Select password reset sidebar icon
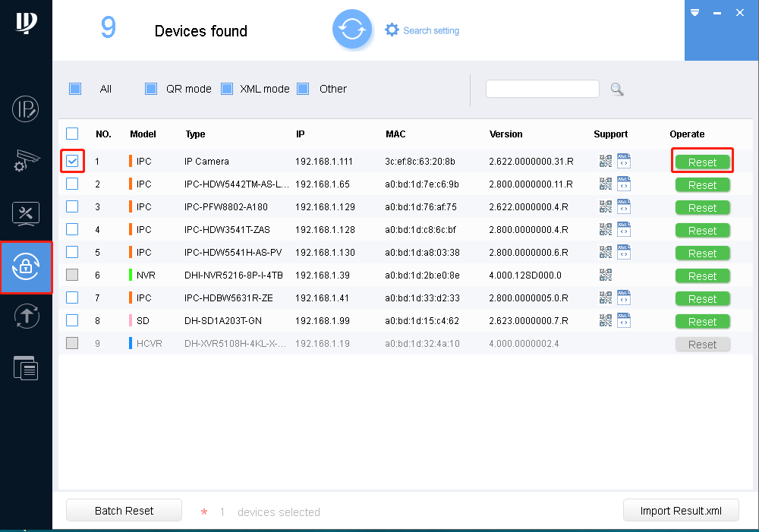Image resolution: width=759 pixels, height=532 pixels. [26, 267]
